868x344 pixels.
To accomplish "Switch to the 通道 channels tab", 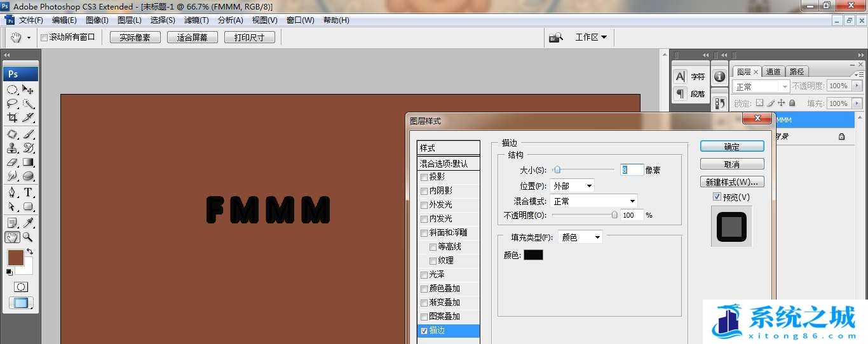I will click(773, 72).
